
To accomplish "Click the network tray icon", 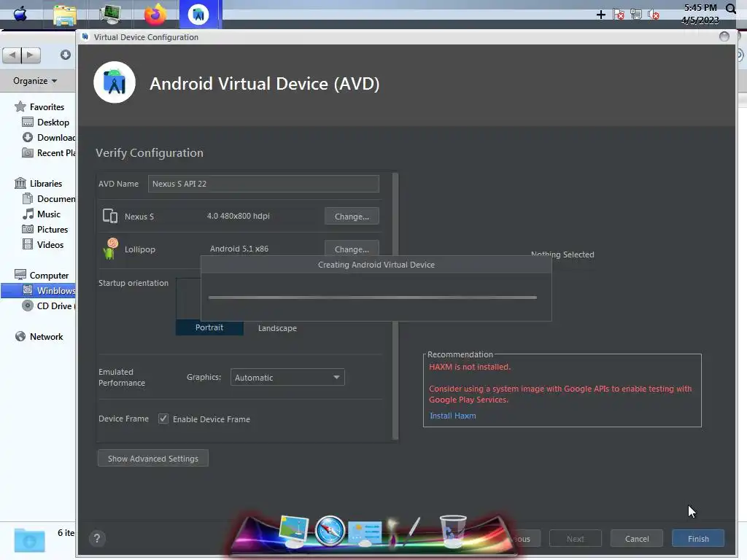I will pyautogui.click(x=636, y=15).
